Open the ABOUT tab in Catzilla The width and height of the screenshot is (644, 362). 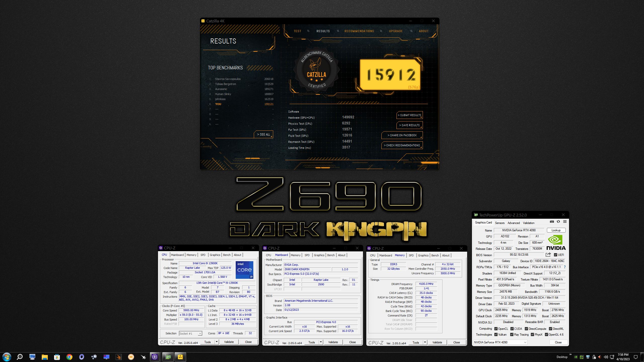(423, 31)
